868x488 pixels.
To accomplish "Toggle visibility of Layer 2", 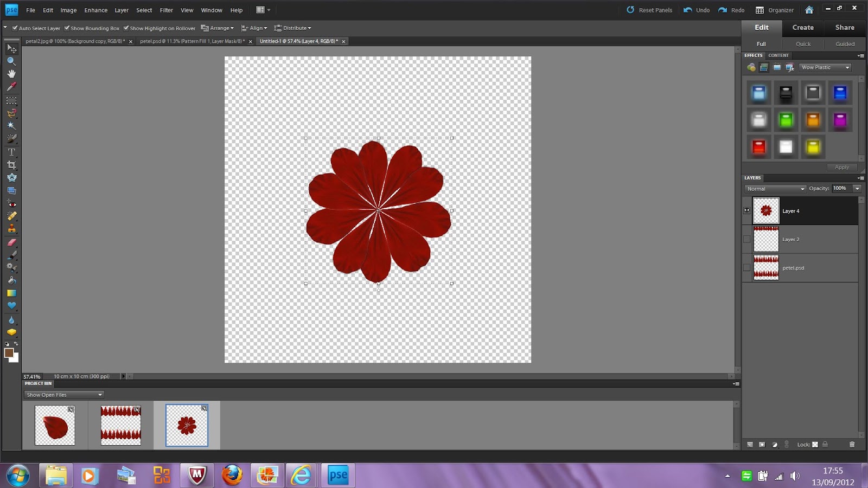I will coord(747,239).
